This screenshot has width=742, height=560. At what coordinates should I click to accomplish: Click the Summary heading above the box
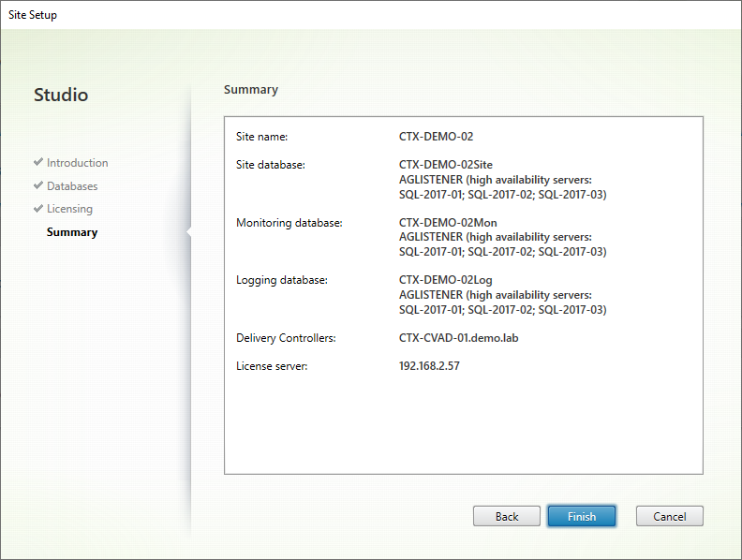point(251,90)
